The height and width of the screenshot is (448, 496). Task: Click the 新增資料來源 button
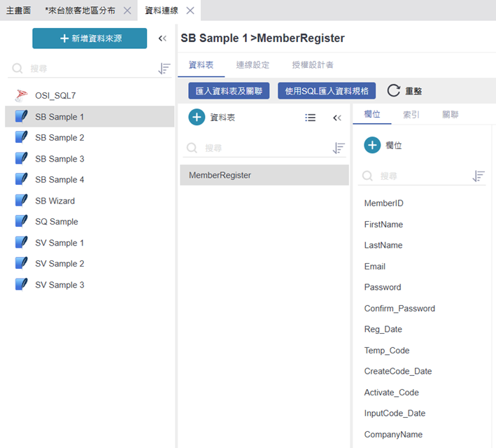(x=90, y=38)
